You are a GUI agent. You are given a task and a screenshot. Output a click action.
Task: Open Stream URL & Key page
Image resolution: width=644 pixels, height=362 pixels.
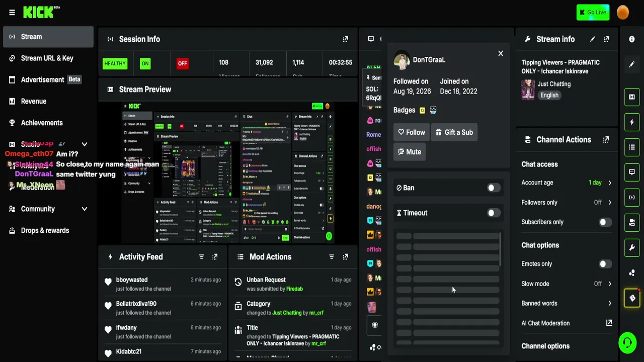(x=48, y=58)
